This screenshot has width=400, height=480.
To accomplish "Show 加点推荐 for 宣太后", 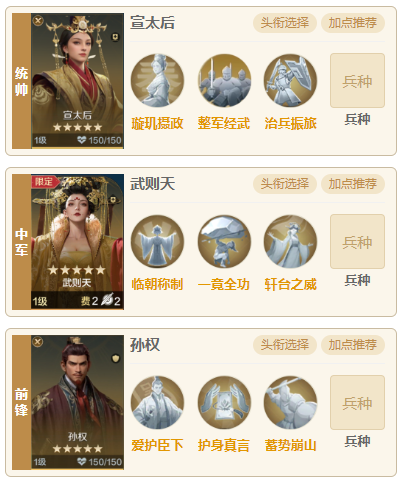I will [x=353, y=23].
